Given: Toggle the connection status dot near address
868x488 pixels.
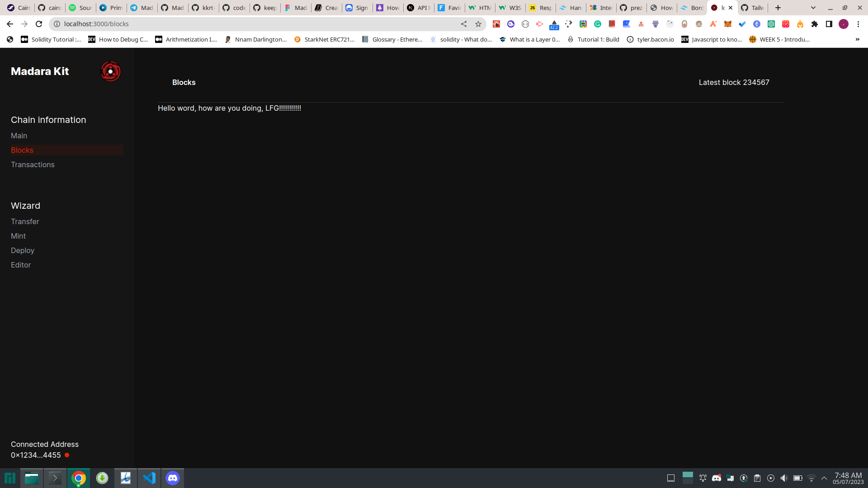Looking at the screenshot, I should [x=66, y=455].
